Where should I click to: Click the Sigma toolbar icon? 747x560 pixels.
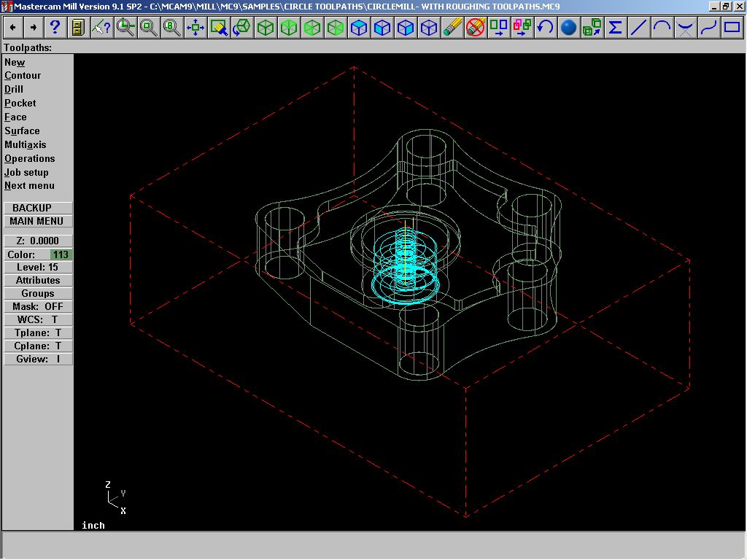[615, 28]
